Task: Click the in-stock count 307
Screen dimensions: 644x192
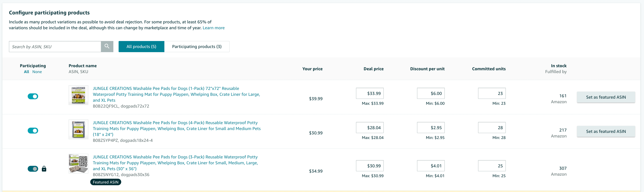Action: click(x=563, y=168)
